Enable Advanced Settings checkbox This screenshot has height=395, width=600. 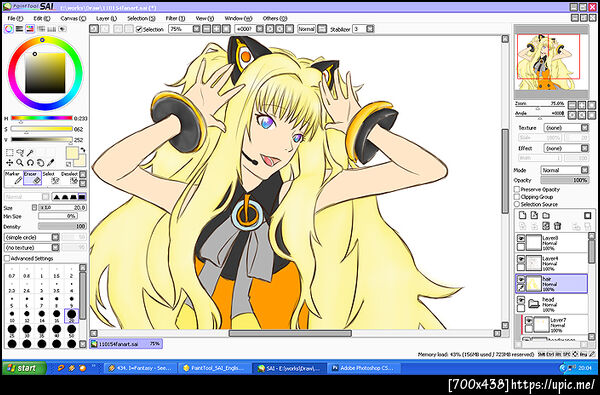click(x=7, y=258)
